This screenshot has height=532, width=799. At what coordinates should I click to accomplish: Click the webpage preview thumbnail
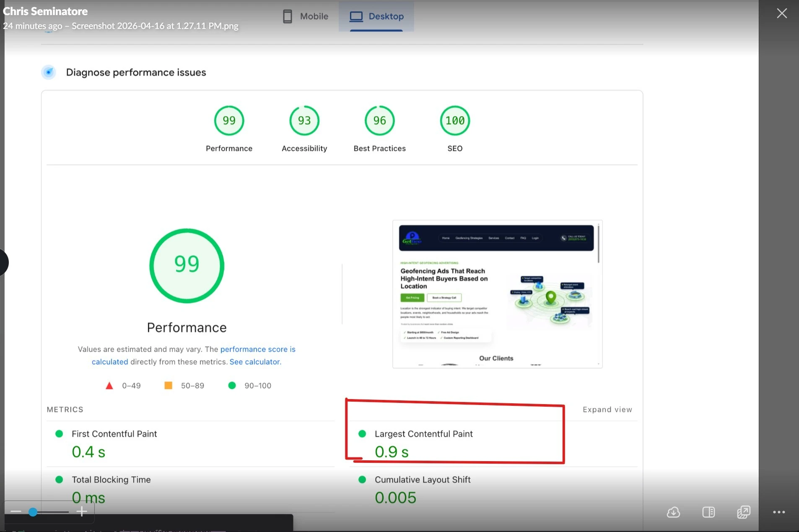pos(497,293)
